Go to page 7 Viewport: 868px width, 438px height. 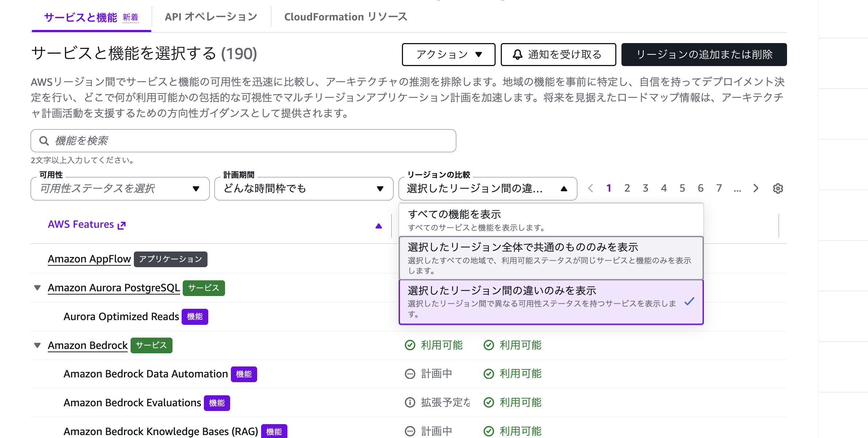click(719, 188)
